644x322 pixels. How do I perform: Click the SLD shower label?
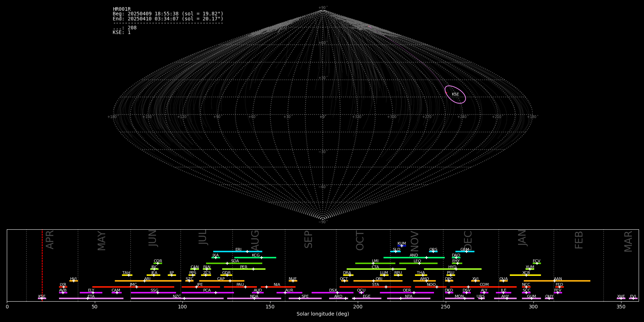coord(396,249)
